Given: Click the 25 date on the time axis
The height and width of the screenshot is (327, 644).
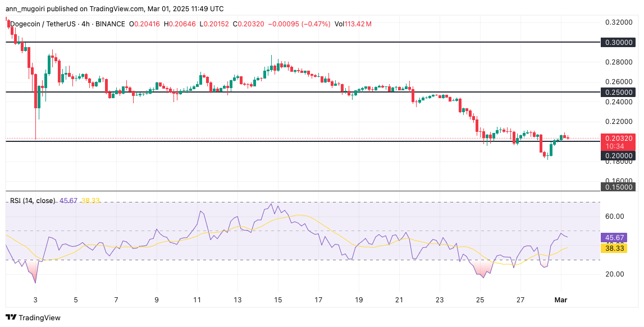Looking at the screenshot, I should coord(480,300).
